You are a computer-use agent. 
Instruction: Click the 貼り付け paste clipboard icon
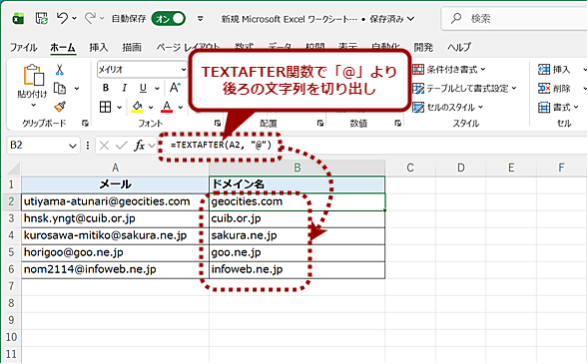click(33, 75)
